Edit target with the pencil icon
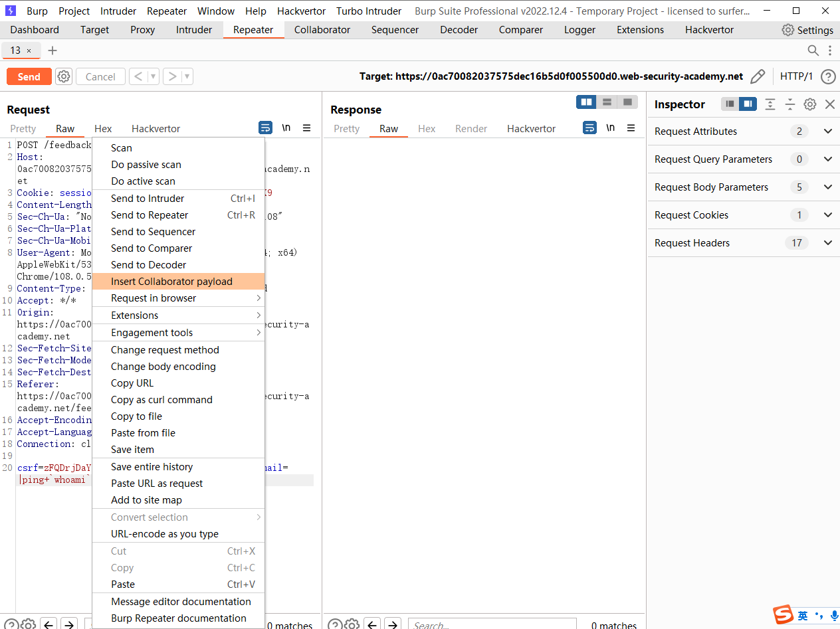 [x=758, y=76]
